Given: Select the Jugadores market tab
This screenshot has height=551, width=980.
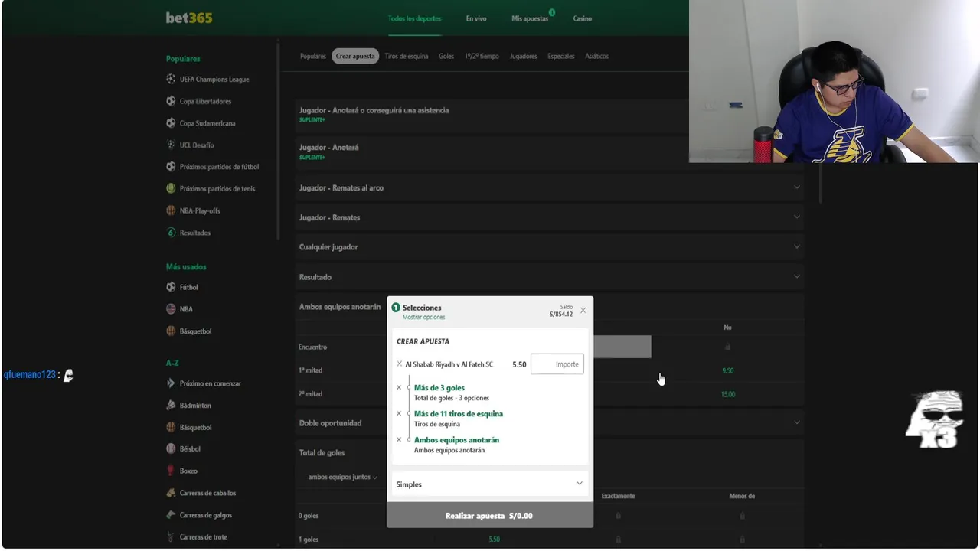Looking at the screenshot, I should click(524, 56).
